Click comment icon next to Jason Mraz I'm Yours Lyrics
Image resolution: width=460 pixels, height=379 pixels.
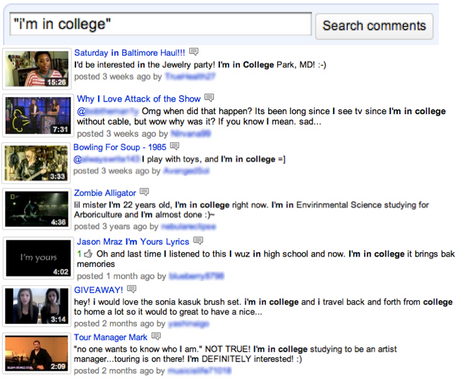pyautogui.click(x=198, y=240)
